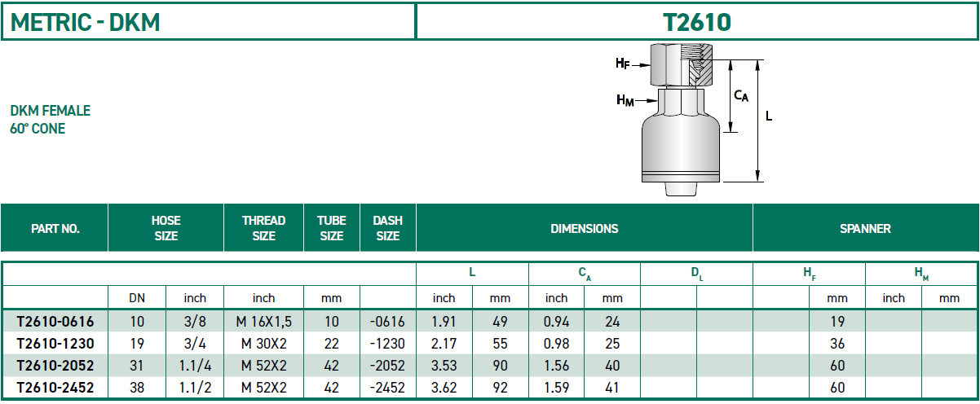Image resolution: width=980 pixels, height=404 pixels.
Task: Click part number T2610-0616
Action: point(55,322)
